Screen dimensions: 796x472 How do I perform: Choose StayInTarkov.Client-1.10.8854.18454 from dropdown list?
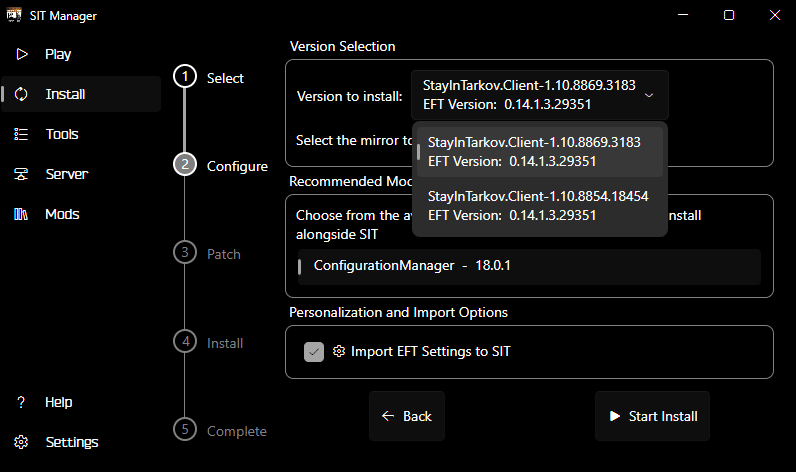(x=540, y=206)
